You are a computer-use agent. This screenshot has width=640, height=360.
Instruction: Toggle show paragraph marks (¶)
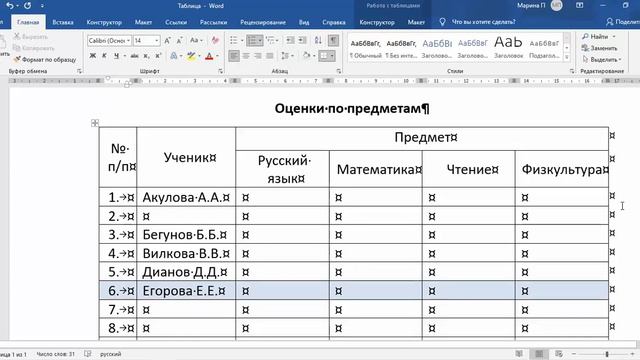point(333,40)
